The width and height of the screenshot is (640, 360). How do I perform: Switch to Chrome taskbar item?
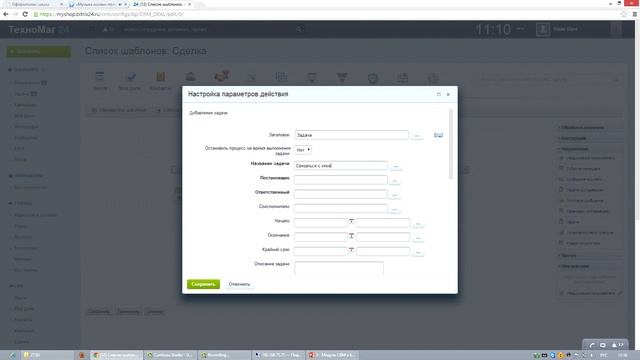[117, 355]
